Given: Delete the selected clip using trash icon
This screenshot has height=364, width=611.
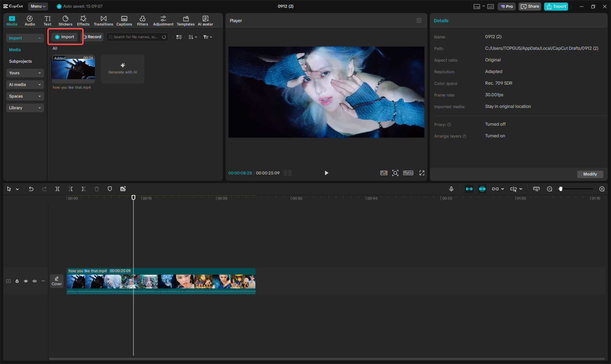Looking at the screenshot, I should (96, 189).
